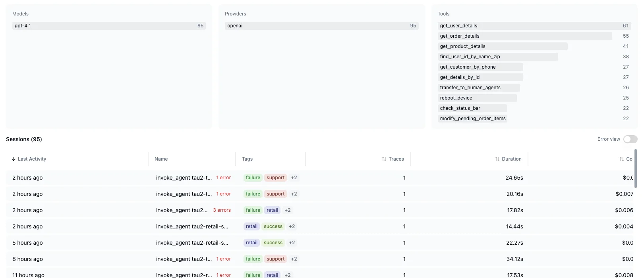Click the sessions table vertical scrollbar

click(636, 169)
